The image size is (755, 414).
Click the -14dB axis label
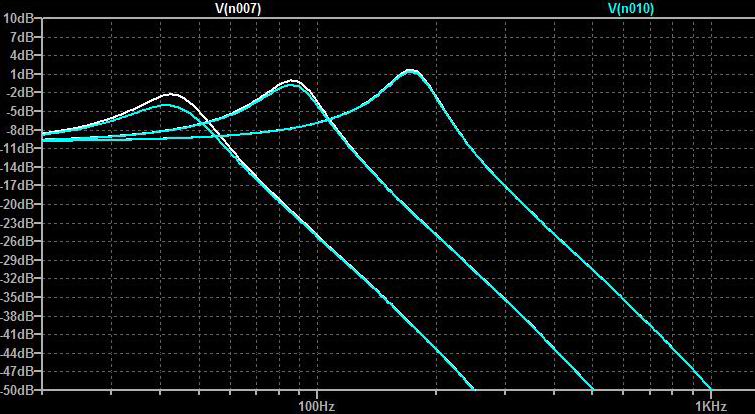click(x=18, y=167)
